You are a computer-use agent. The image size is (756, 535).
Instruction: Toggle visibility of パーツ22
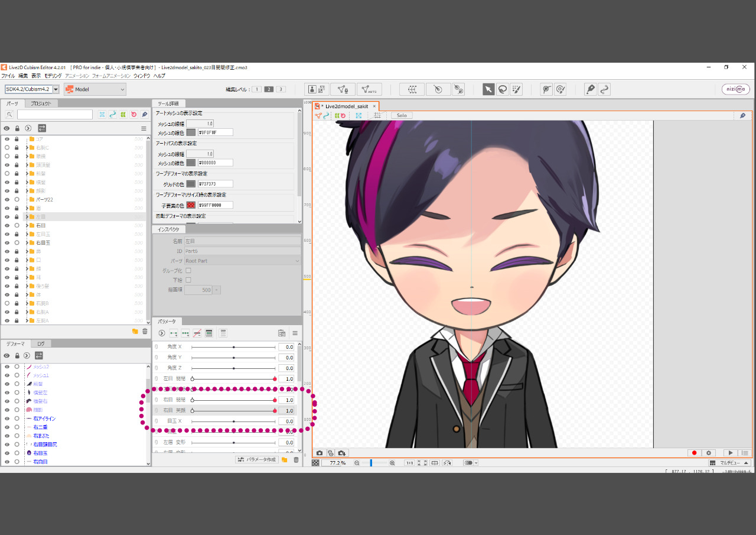7,200
